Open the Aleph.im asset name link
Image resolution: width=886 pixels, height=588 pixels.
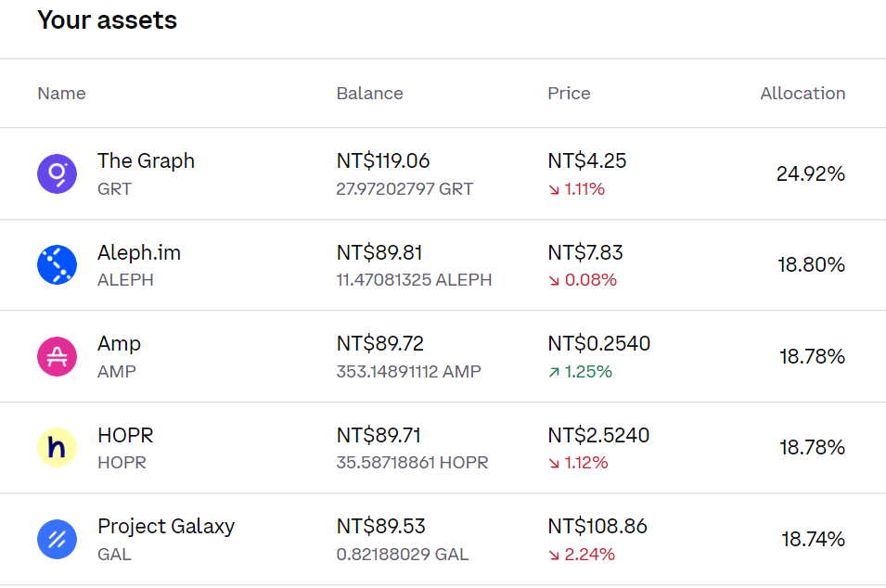(139, 252)
